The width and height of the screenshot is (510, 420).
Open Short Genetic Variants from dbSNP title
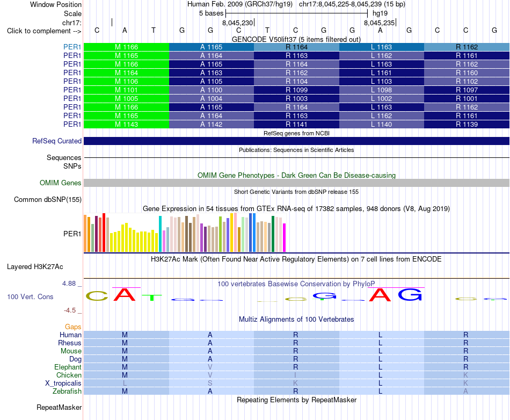(x=296, y=192)
